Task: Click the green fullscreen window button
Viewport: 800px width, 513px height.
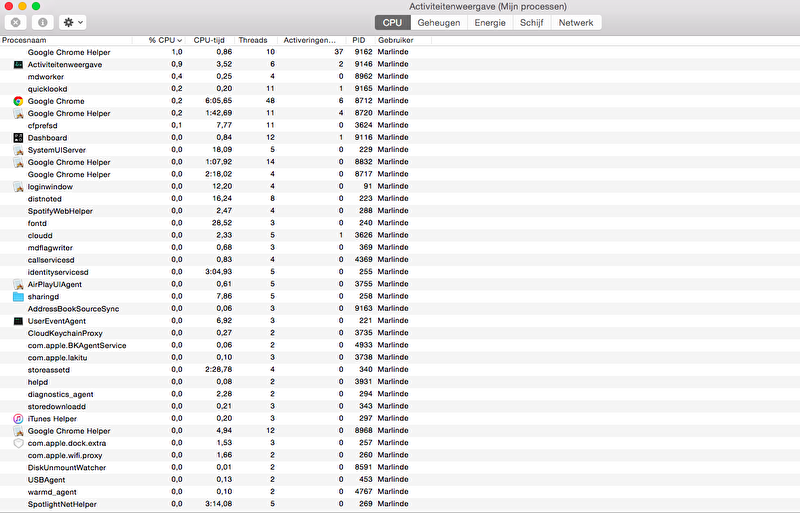Action: coord(36,6)
